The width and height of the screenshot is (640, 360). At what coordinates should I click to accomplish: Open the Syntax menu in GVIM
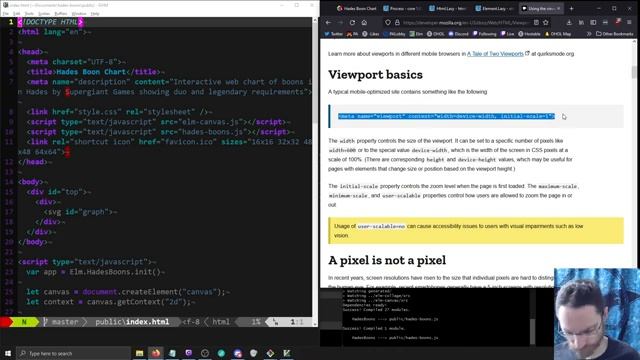pyautogui.click(x=44, y=13)
